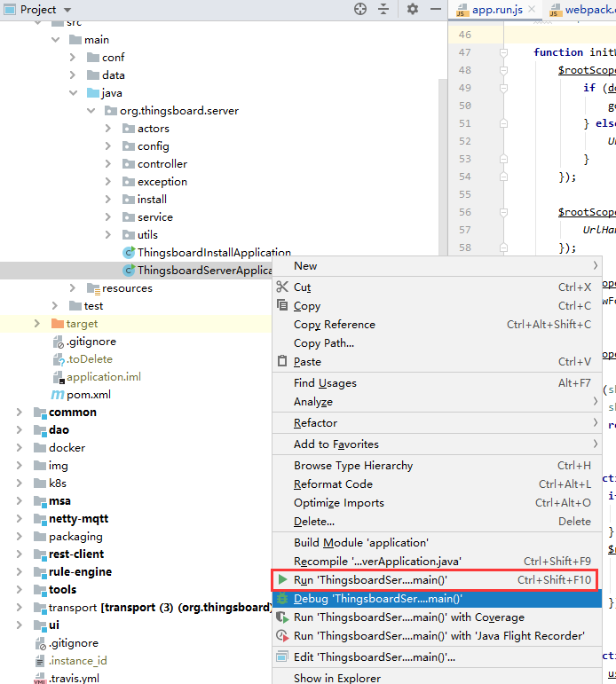This screenshot has height=684, width=616.
Task: Open the Refactor submenu
Action: pyautogui.click(x=437, y=423)
